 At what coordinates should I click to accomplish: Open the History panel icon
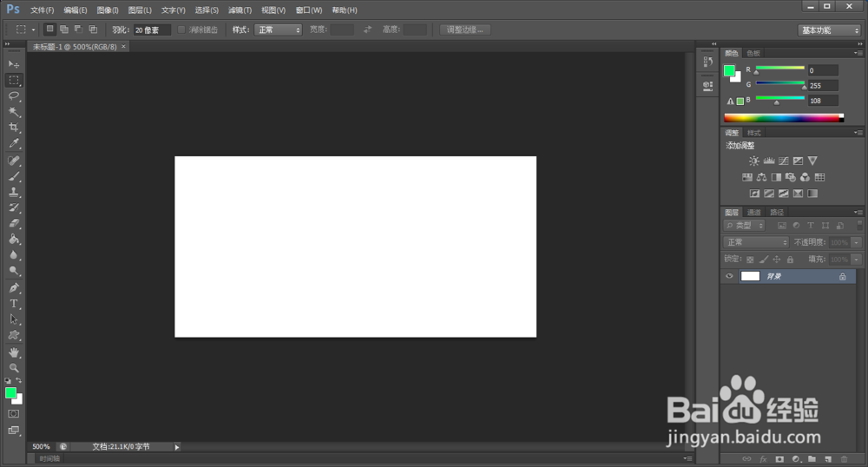tap(708, 62)
